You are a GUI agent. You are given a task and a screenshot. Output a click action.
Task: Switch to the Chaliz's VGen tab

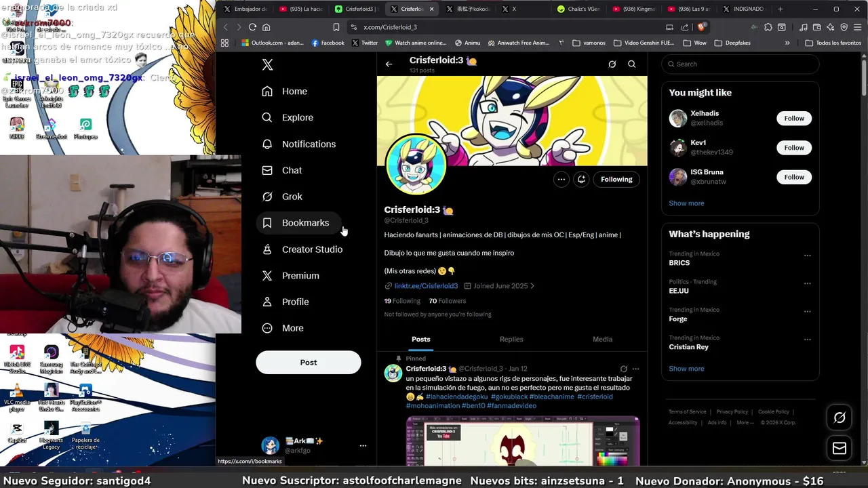click(580, 9)
